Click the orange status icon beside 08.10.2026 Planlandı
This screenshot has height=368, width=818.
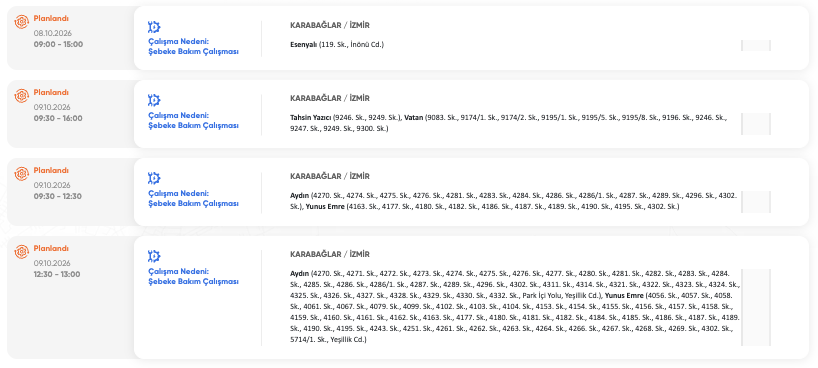coord(21,21)
